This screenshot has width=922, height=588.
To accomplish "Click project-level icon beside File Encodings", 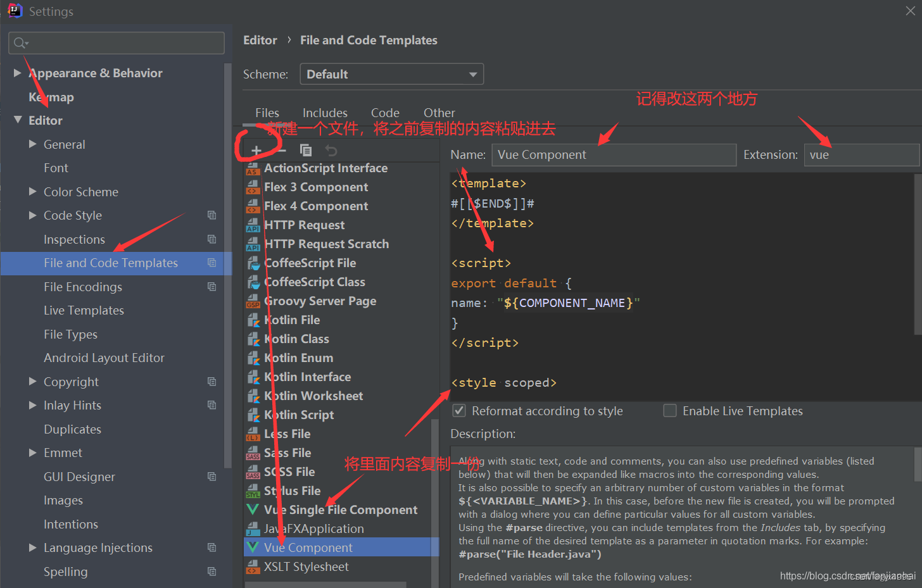I will [x=212, y=287].
